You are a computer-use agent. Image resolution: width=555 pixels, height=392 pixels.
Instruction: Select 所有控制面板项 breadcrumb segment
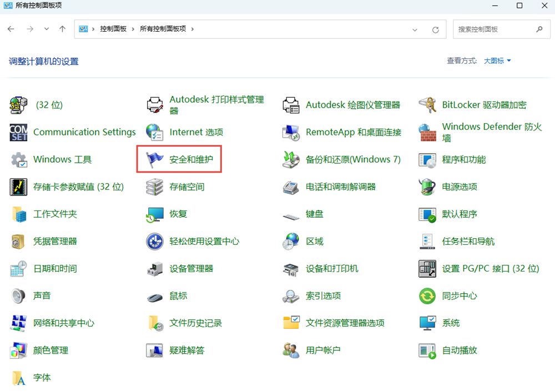(163, 29)
